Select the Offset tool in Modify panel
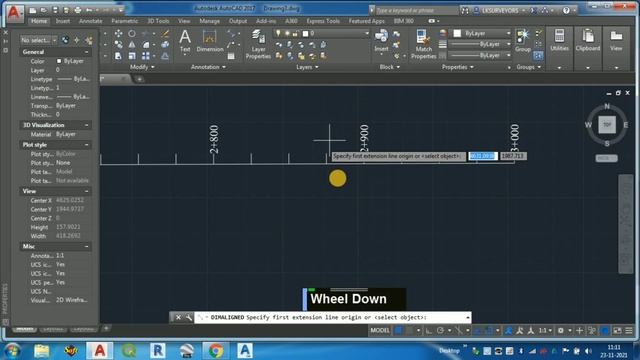Viewport: 640px width, 360px height. coord(165,56)
